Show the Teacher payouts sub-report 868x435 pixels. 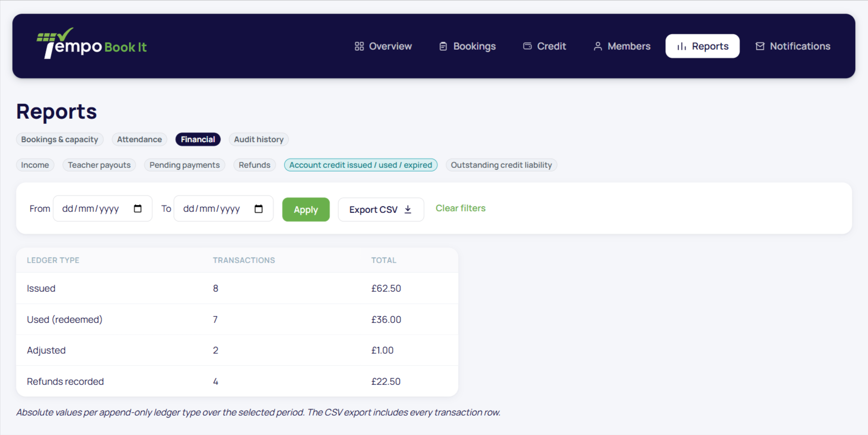pos(99,165)
